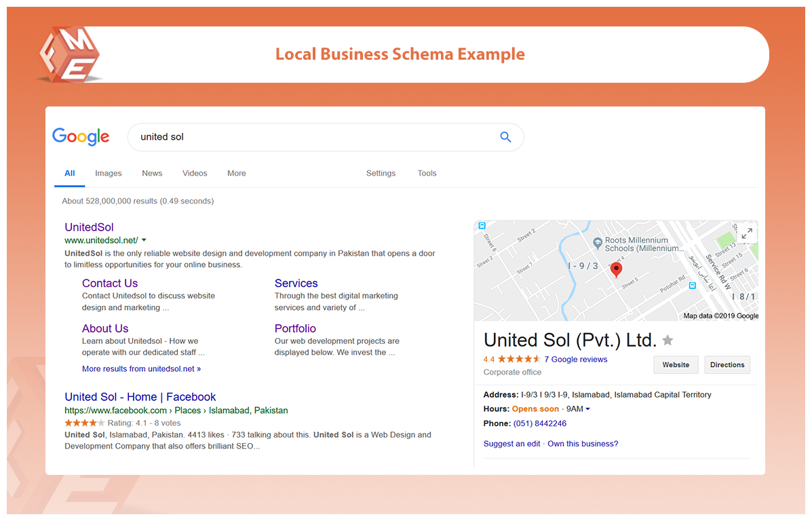Switch to the News tab
This screenshot has height=521, width=812.
(x=152, y=174)
